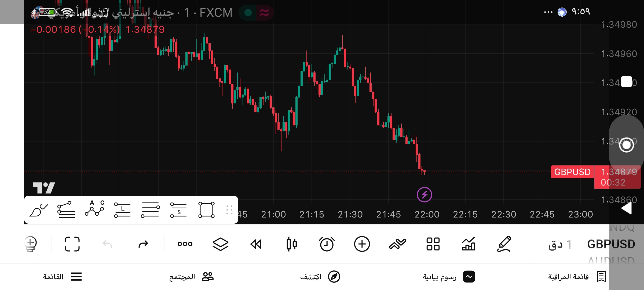The image size is (644, 290).
Task: Open the indicators chart icon
Action: [x=469, y=244]
